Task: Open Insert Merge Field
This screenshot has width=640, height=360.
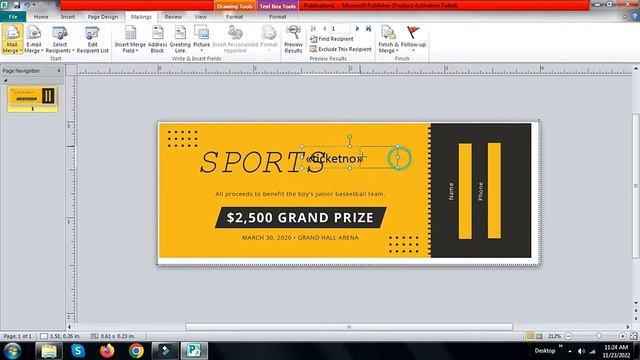Action: [130, 39]
